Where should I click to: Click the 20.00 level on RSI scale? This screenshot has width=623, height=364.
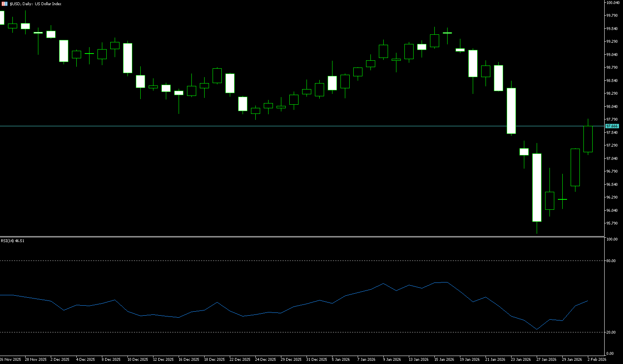611,332
